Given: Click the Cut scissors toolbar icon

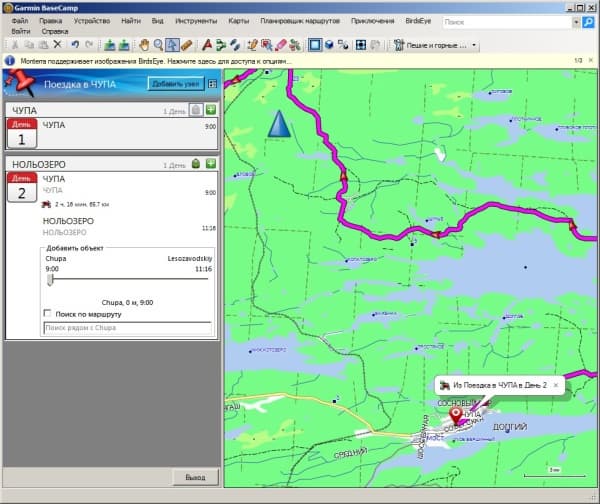Looking at the screenshot, I should [x=15, y=45].
